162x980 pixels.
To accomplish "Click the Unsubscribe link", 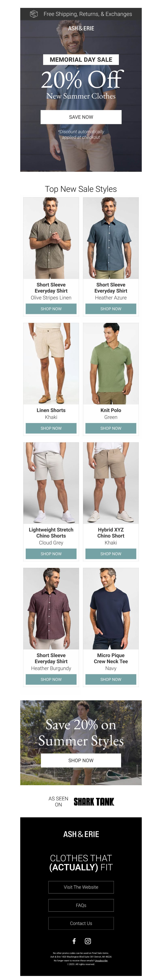I will coord(101,961).
